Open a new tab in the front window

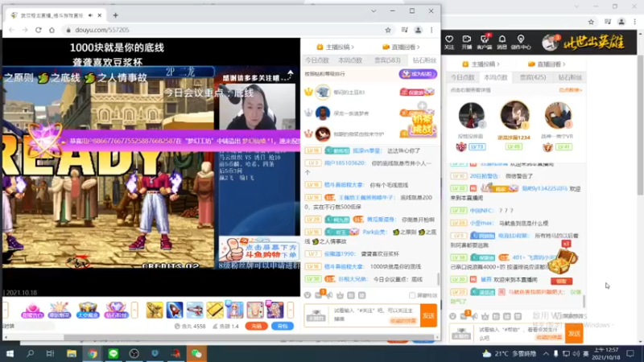point(115,15)
